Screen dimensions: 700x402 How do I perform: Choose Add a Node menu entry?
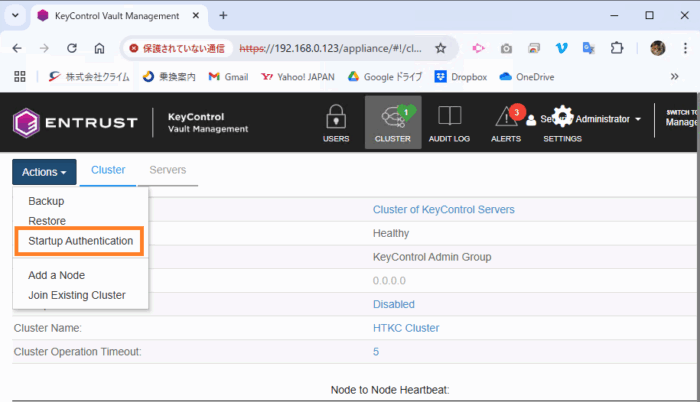coord(56,275)
